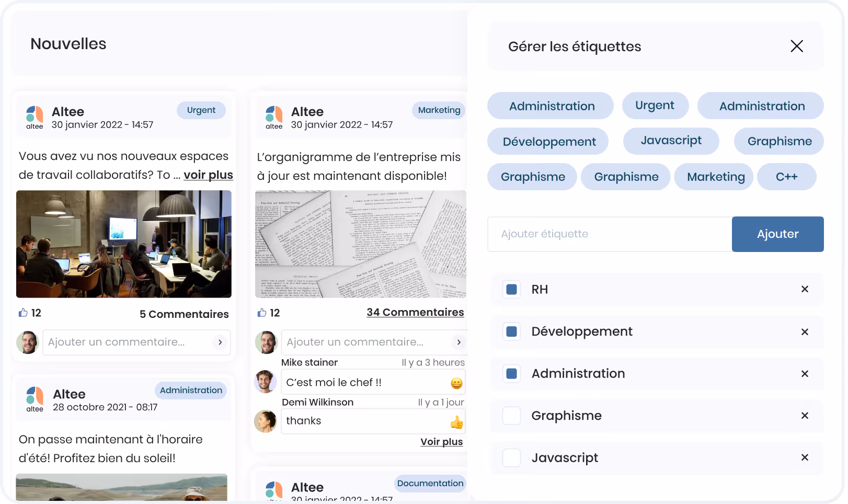The height and width of the screenshot is (504, 848).
Task: Like the Marketing post about the organigramme
Action: 262,313
